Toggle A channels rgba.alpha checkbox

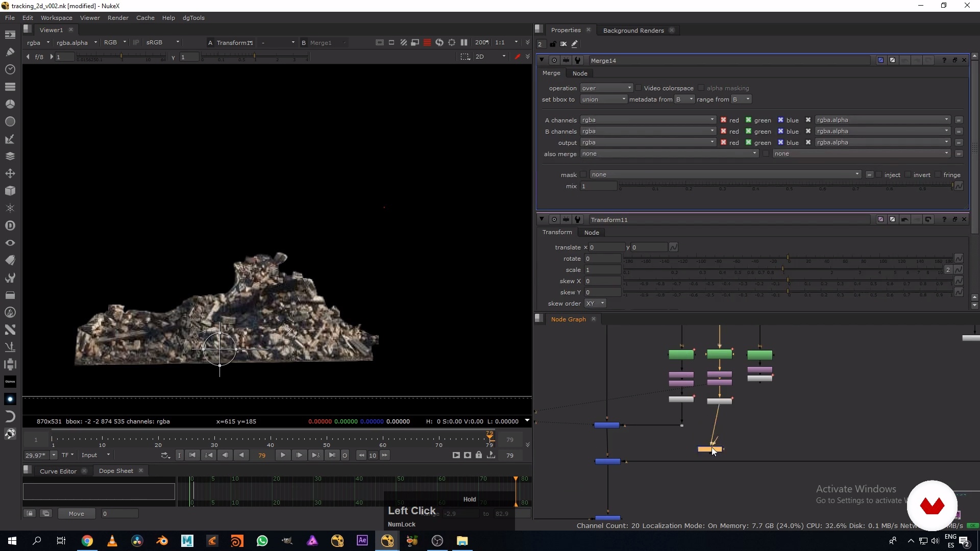pos(808,120)
